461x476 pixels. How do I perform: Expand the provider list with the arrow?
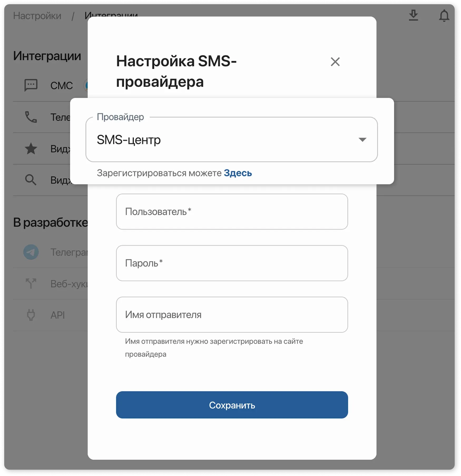coord(363,140)
